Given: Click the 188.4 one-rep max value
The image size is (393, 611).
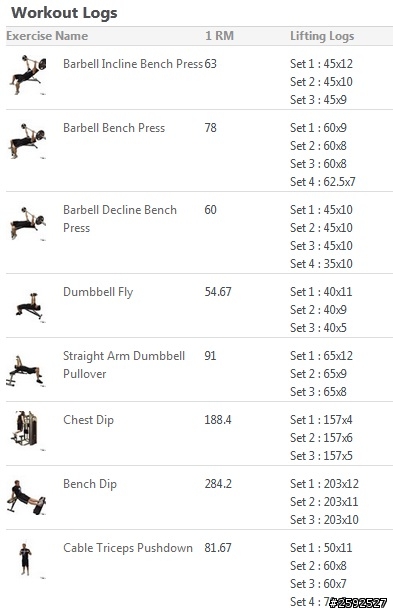Looking at the screenshot, I should (x=218, y=420).
